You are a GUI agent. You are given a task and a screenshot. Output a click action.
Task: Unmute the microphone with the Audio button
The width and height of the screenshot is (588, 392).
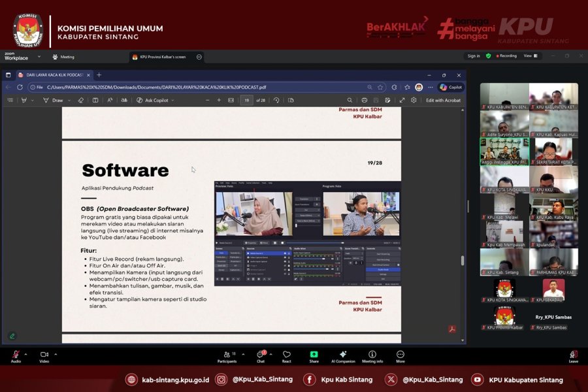(x=16, y=355)
